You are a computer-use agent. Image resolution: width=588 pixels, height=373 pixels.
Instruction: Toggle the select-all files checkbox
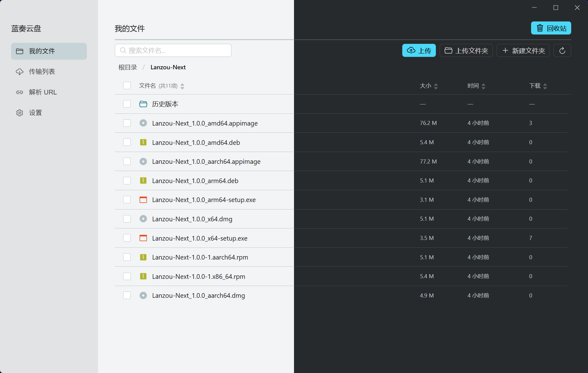pos(127,85)
